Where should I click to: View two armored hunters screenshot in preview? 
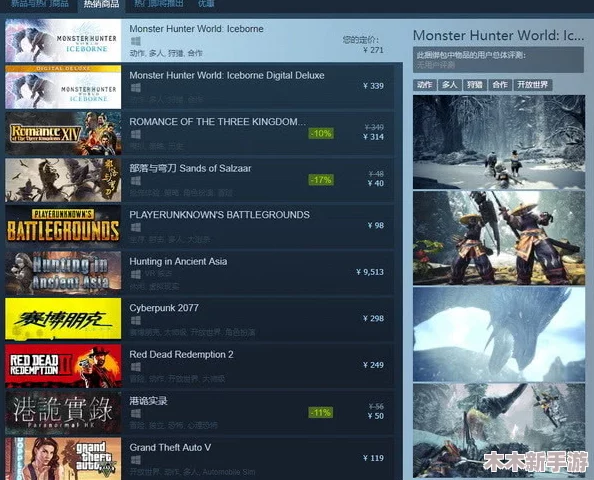[x=499, y=238]
